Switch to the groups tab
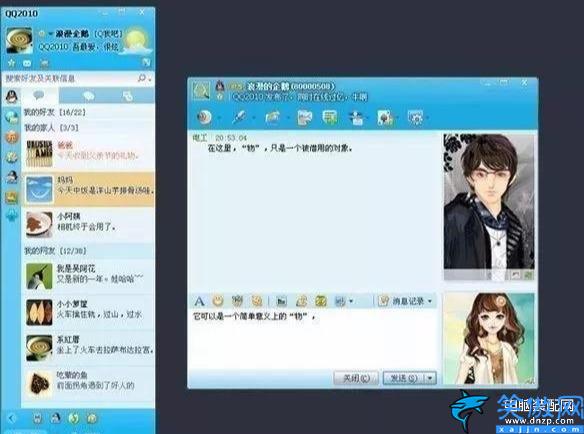 click(89, 96)
